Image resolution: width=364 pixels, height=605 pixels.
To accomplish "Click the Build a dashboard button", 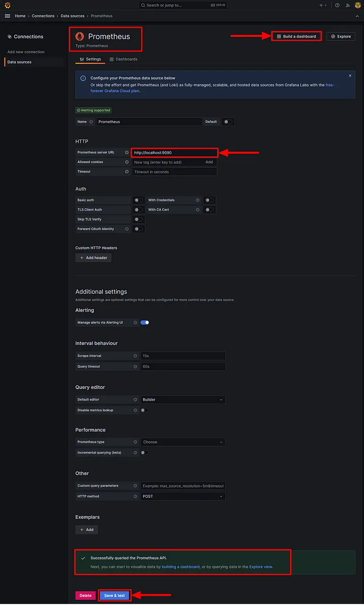I will (x=296, y=36).
